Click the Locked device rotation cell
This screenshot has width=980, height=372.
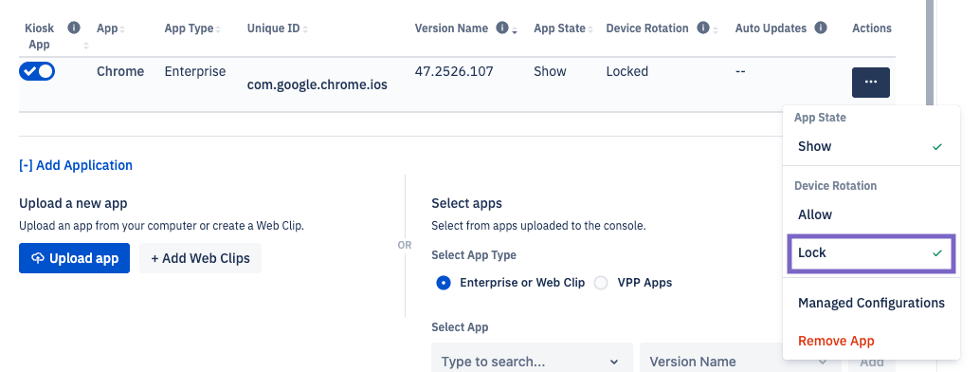coord(626,71)
